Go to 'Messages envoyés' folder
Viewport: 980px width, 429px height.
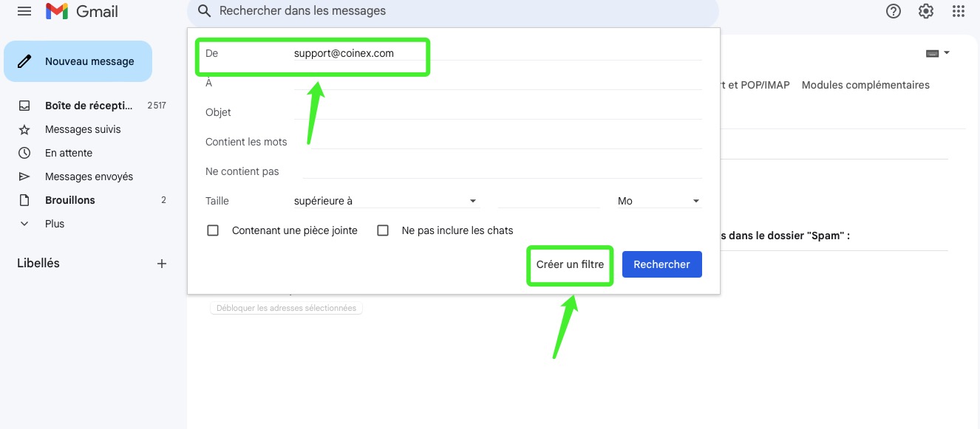click(89, 176)
